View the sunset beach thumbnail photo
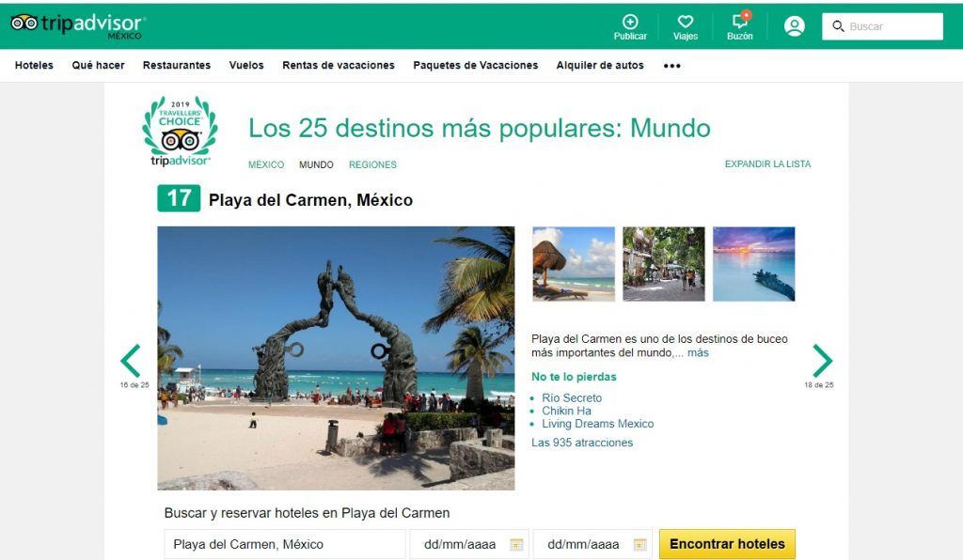The height and width of the screenshot is (560, 963). 753,264
